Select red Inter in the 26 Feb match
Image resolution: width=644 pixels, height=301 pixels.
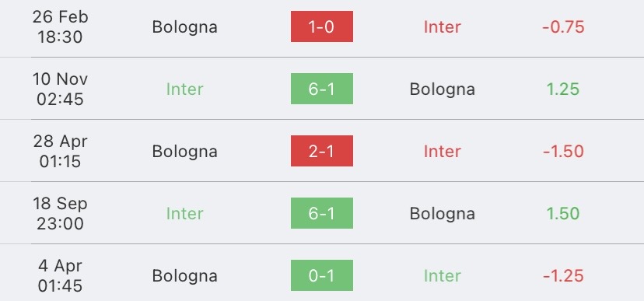point(442,27)
